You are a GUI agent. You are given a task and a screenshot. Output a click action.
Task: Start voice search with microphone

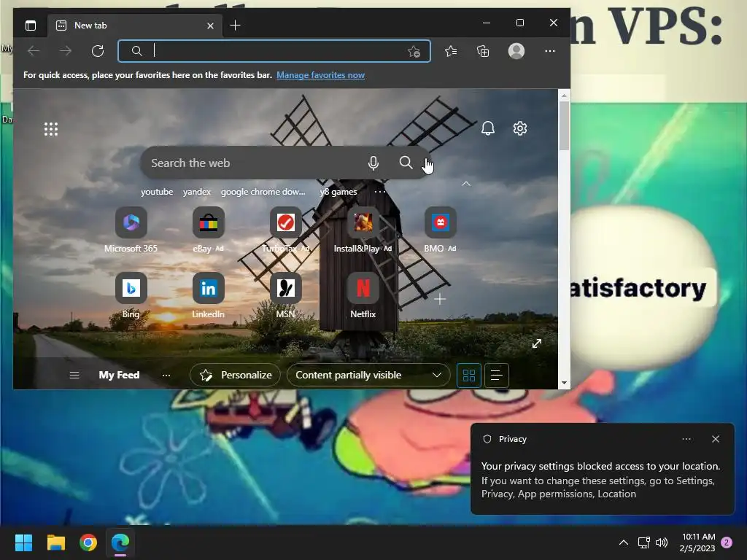[x=373, y=163]
